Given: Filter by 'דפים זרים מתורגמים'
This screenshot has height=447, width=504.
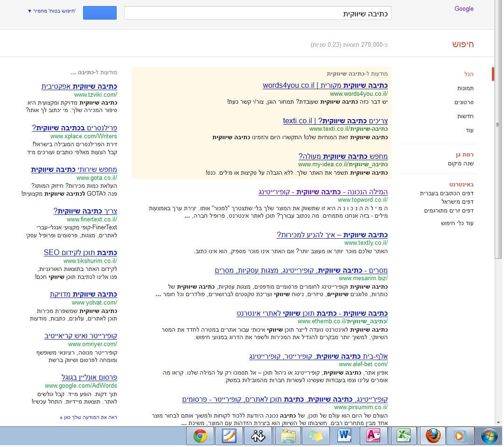Looking at the screenshot, I should coord(449,211).
